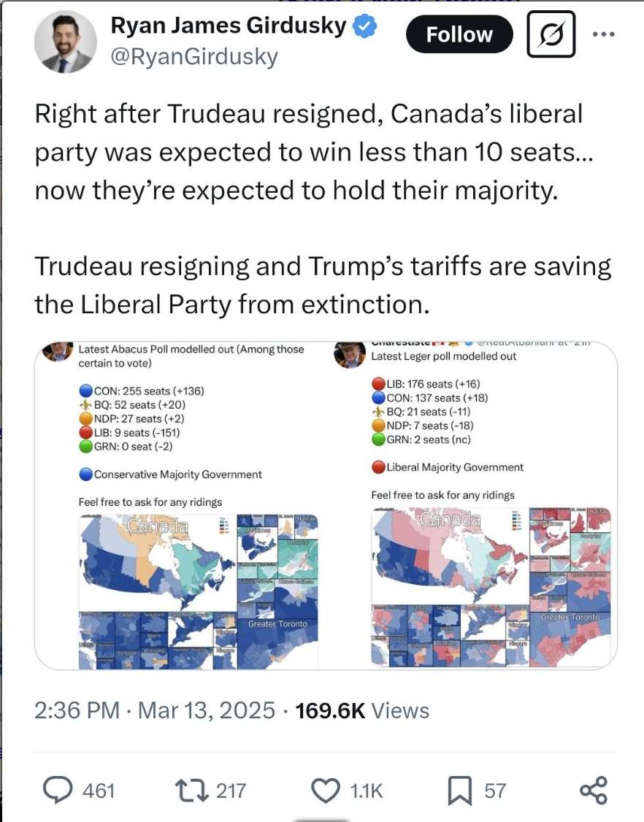
Task: Click the 57 bookmarks count
Action: [x=494, y=790]
